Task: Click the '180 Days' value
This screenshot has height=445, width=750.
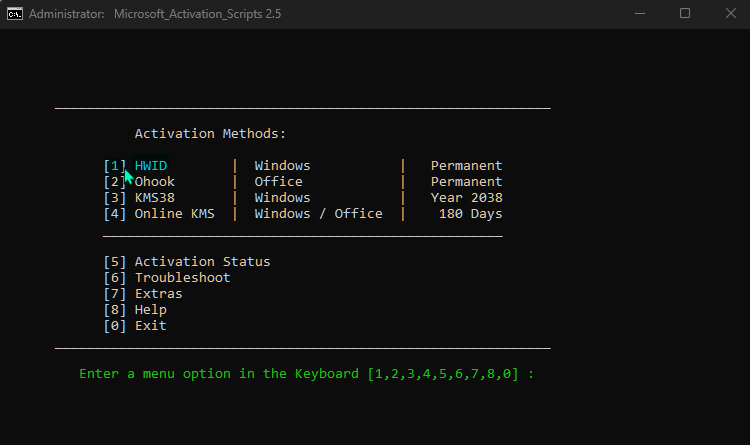Action: [x=471, y=213]
